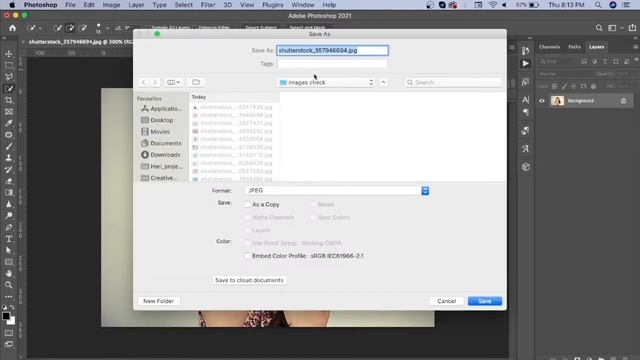The width and height of the screenshot is (640, 360).
Task: Click the Share icon in Photoshop top right
Action: coord(632,28)
